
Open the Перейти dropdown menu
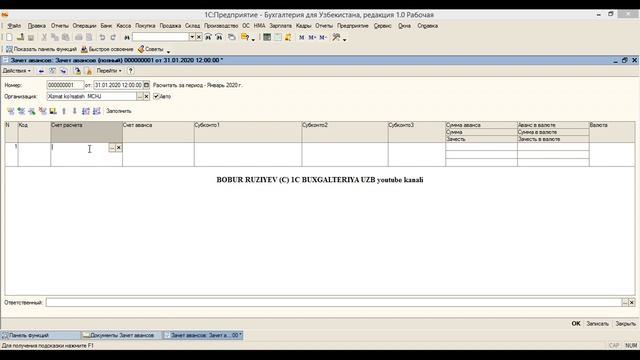click(109, 71)
